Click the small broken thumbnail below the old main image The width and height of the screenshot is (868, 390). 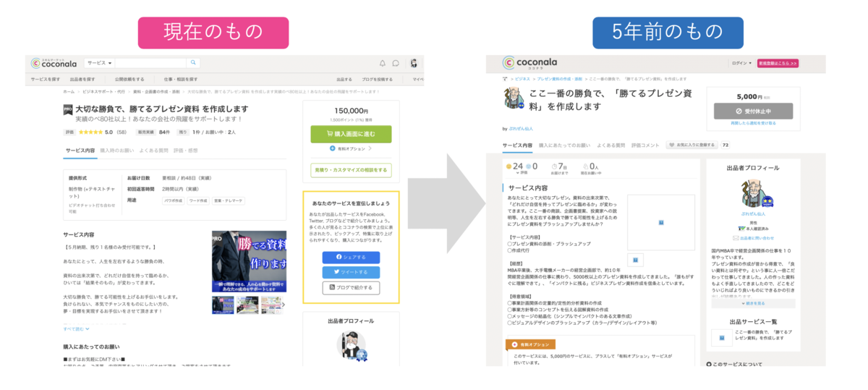point(634,260)
